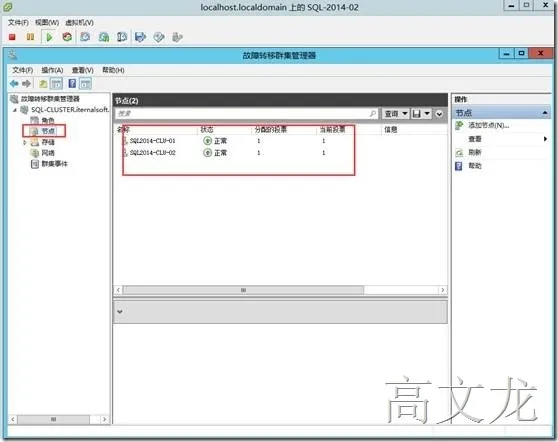Click 添加节点(N)... action
This screenshot has height=442, width=558.
[488, 125]
